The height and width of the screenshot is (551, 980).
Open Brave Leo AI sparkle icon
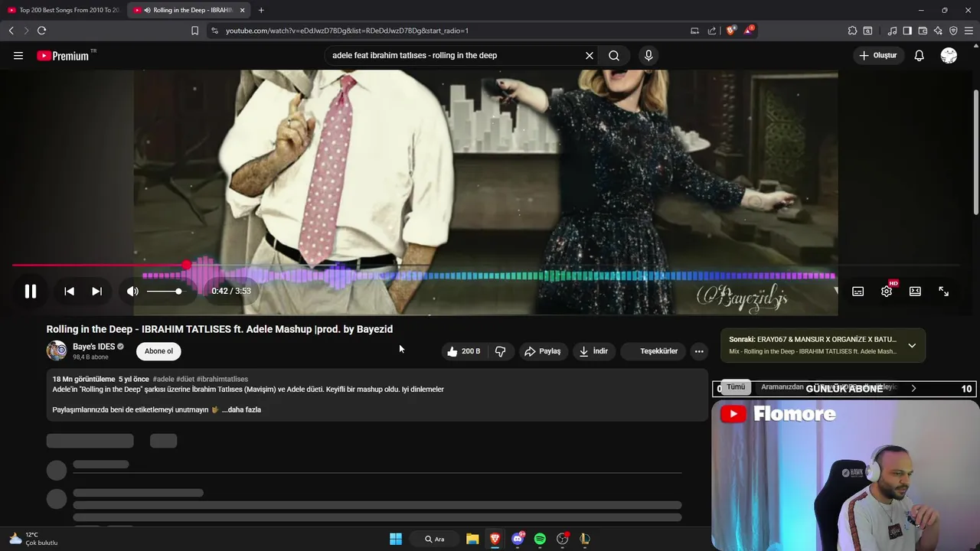click(x=938, y=31)
